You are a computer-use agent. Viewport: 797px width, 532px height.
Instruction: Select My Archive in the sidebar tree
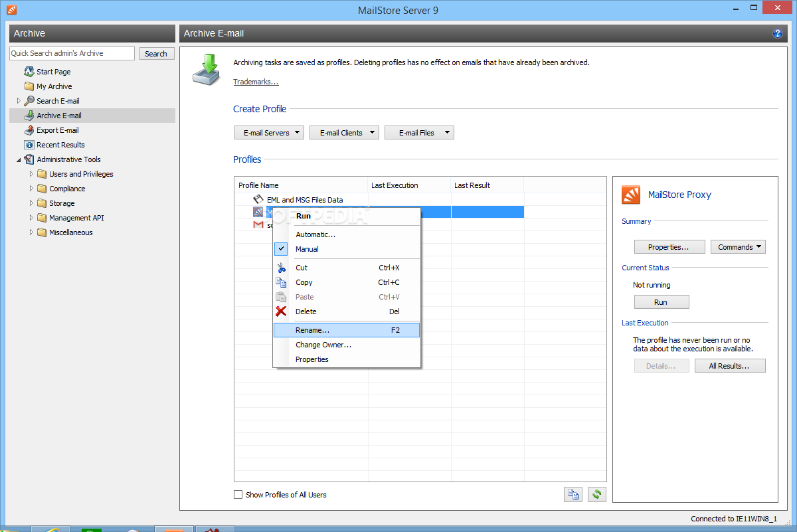click(x=54, y=86)
